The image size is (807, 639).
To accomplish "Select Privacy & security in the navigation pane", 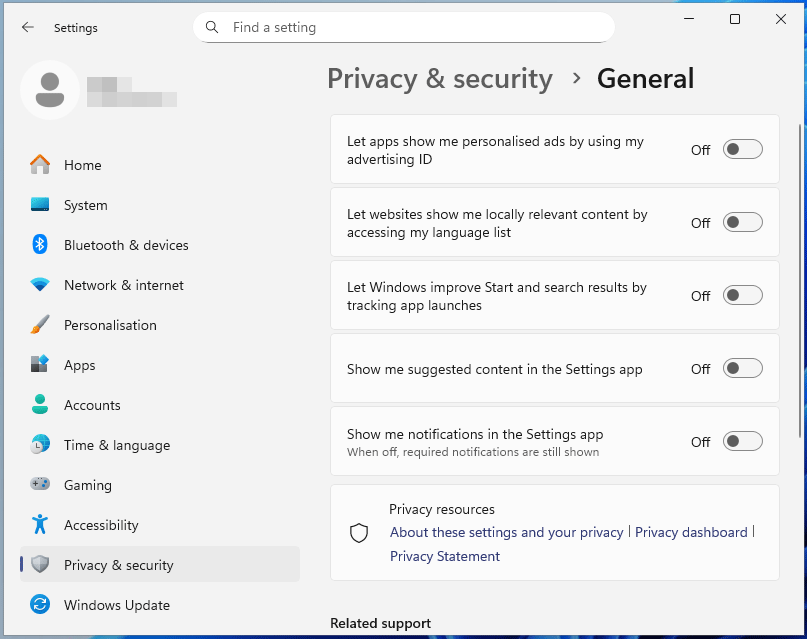I will tap(120, 564).
